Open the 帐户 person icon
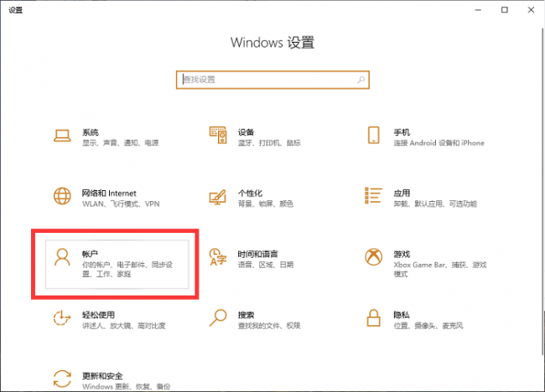The width and height of the screenshot is (545, 392). 62,257
